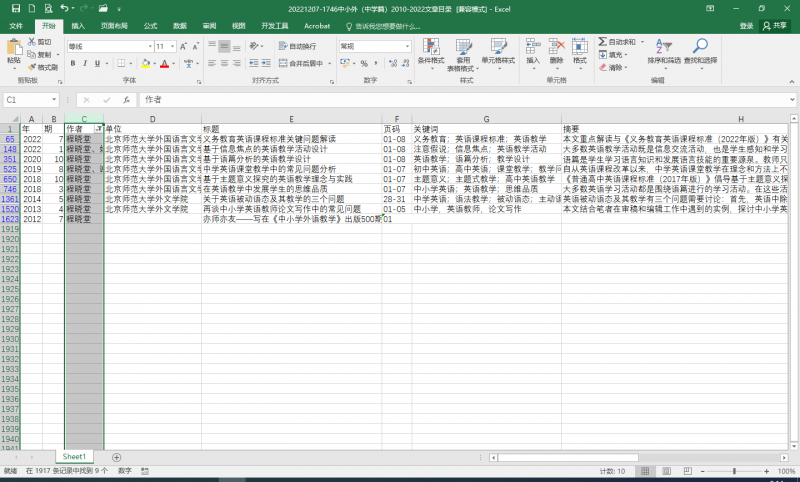Toggle Wrap Text (自动换行)

pos(297,46)
